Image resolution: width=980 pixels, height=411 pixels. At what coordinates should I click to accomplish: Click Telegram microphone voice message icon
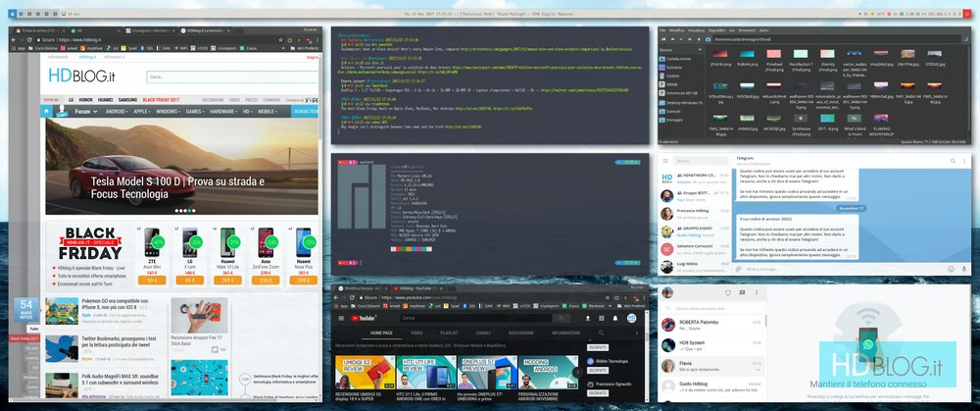tap(964, 269)
